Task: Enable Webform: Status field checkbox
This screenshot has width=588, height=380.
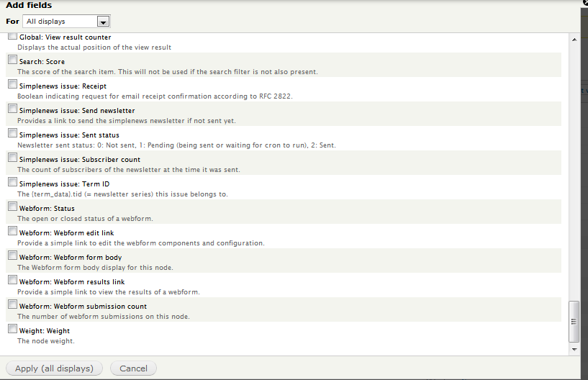Action: [12, 207]
